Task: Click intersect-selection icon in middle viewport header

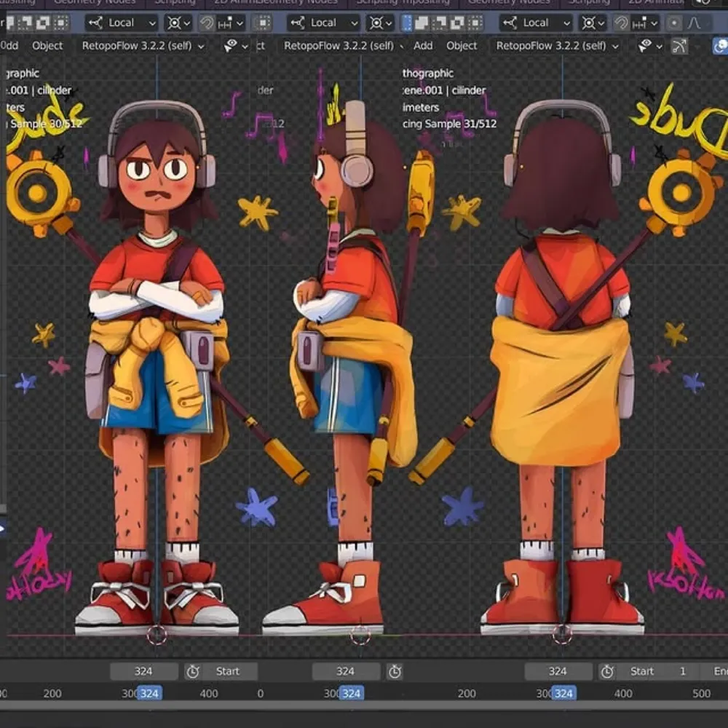Action: [263, 23]
